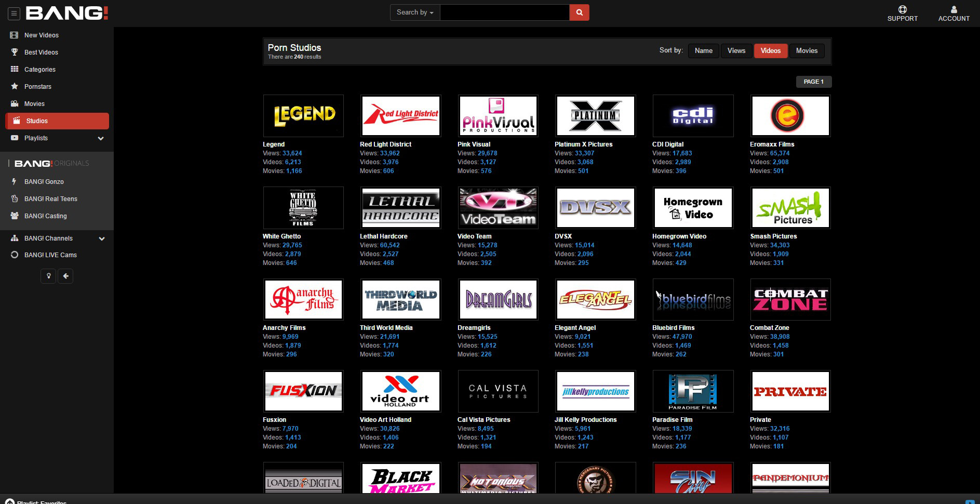The width and height of the screenshot is (980, 504).
Task: Click the Pornstars star icon
Action: [15, 86]
